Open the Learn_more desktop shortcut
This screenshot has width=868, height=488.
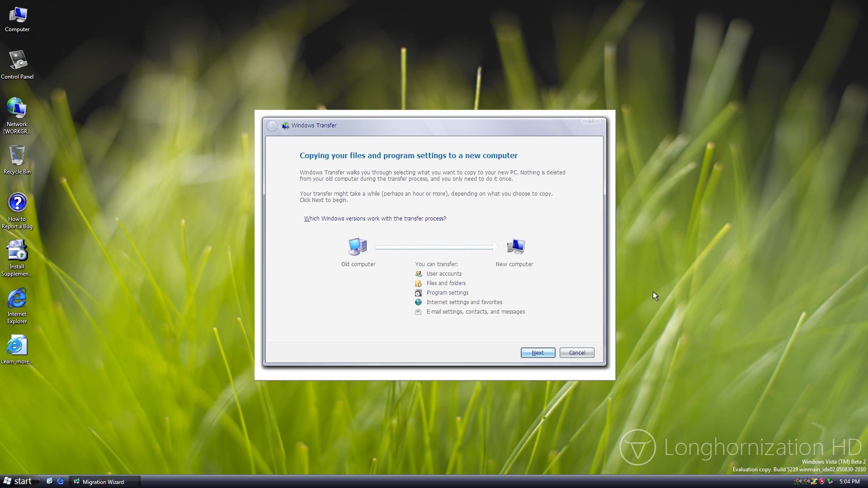tap(17, 346)
